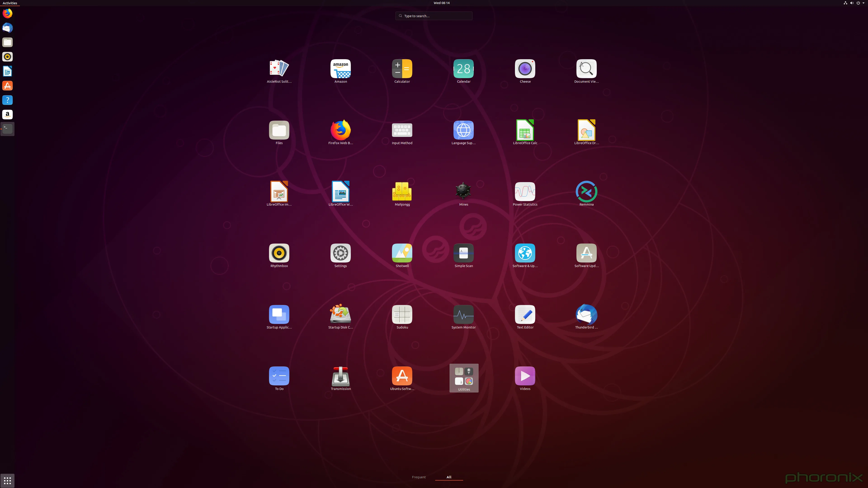Launch the Videos player
Screen dimensions: 868x488
[525, 379]
